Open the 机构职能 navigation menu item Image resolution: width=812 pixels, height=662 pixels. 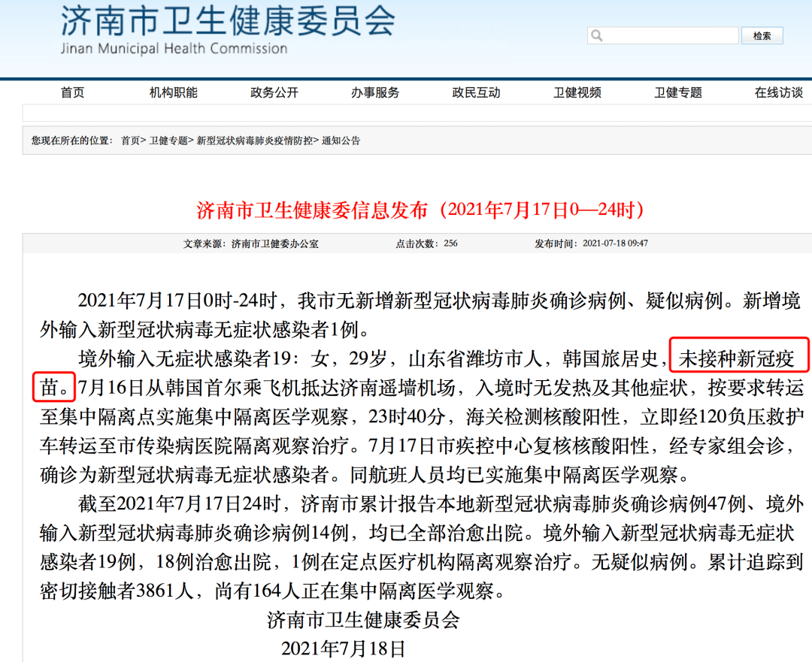(x=173, y=92)
